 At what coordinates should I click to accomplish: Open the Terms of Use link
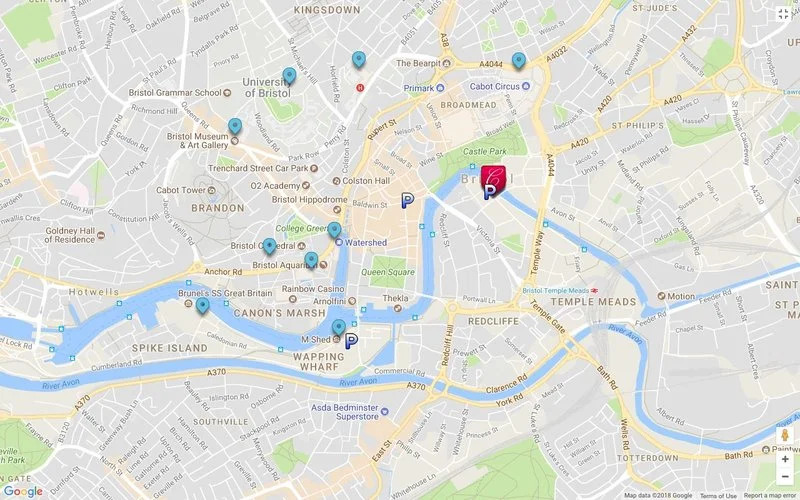pos(718,495)
